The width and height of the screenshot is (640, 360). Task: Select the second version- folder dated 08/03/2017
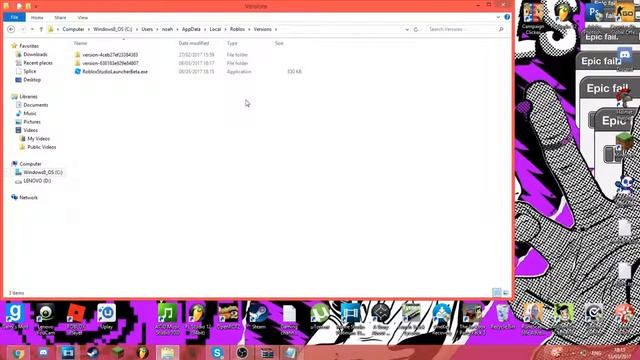(110, 63)
